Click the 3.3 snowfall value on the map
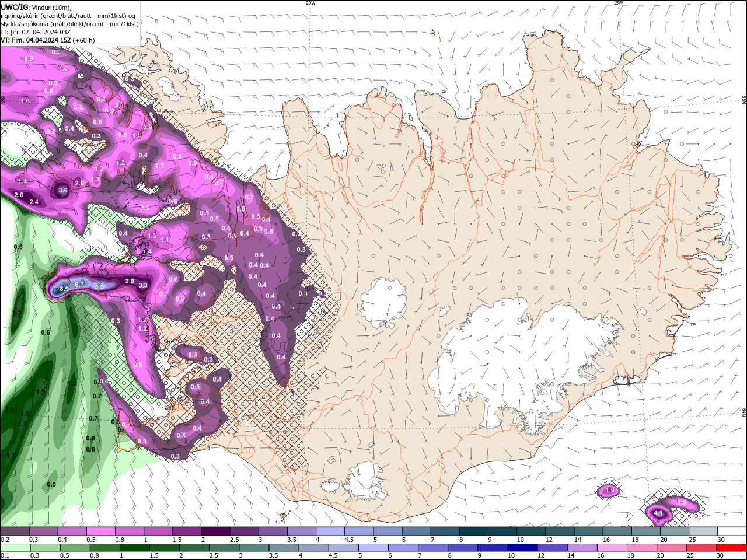Viewport: 747px width, 560px height. coord(142,285)
